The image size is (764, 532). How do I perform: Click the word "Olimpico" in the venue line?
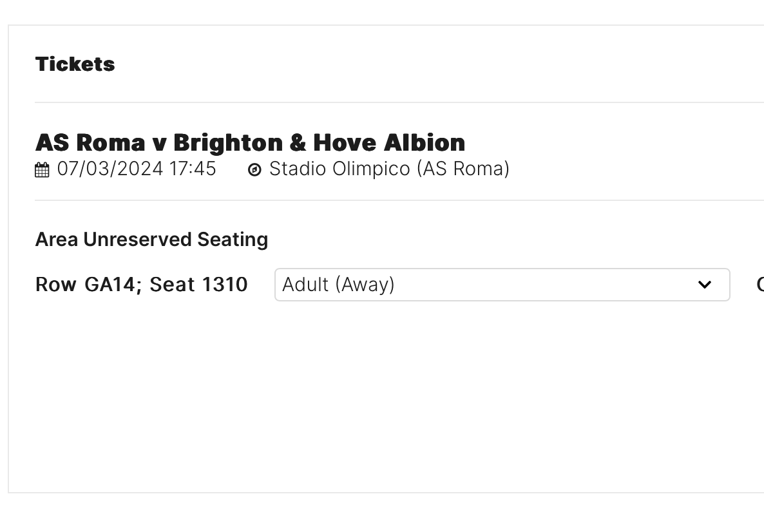pyautogui.click(x=371, y=169)
